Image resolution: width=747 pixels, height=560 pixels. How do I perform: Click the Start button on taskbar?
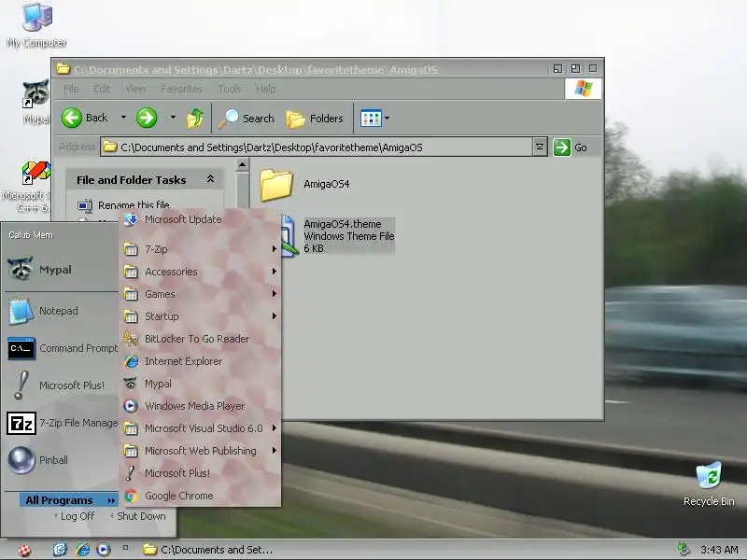tap(24, 550)
